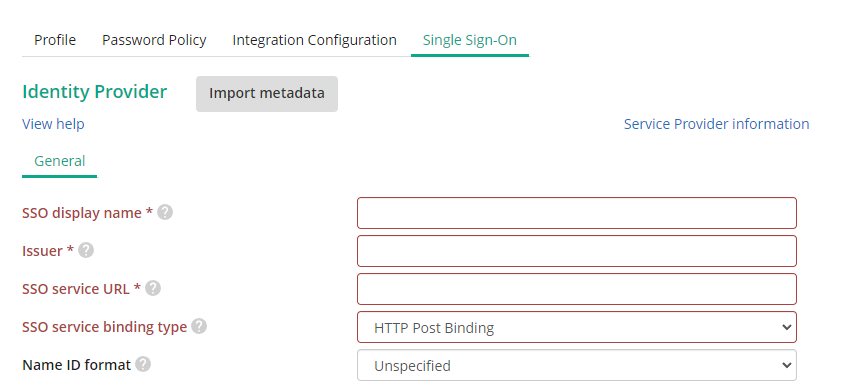Click help icon for SSO service URL
The height and width of the screenshot is (388, 843).
pyautogui.click(x=153, y=289)
